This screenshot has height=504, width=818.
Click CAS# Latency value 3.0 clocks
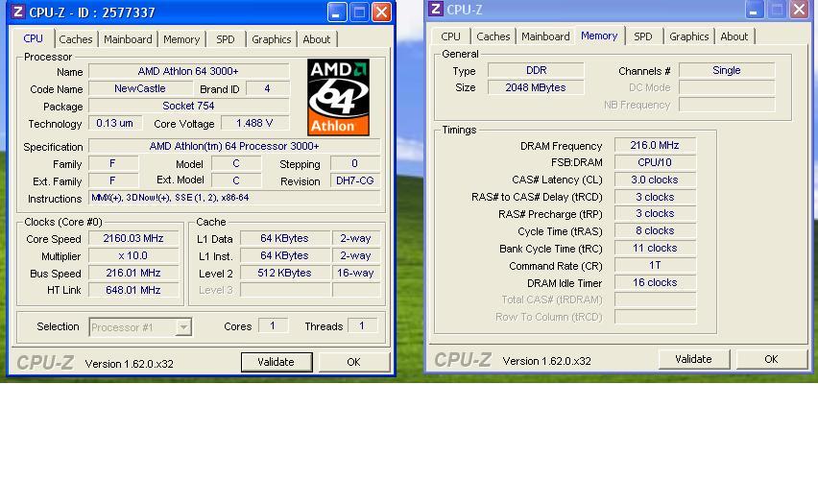[x=655, y=180]
